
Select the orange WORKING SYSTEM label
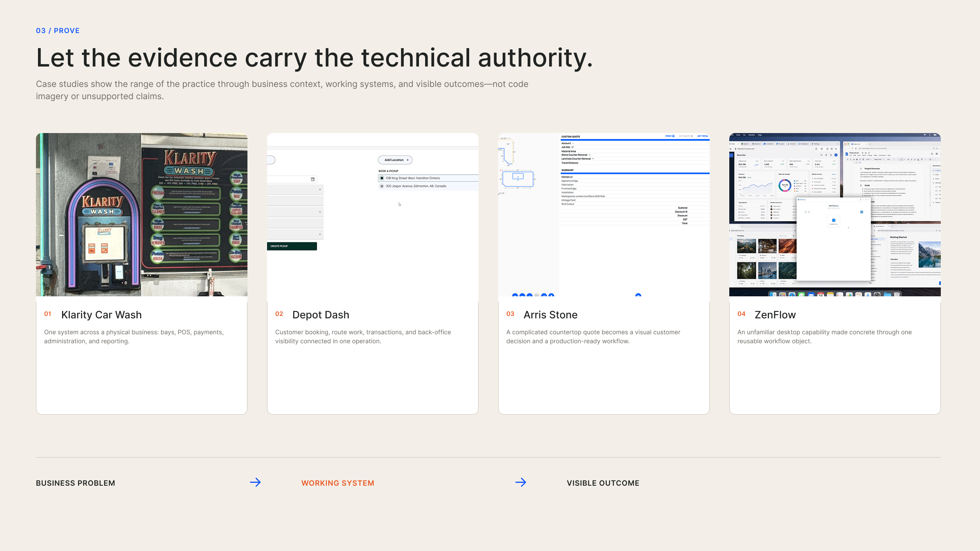pyautogui.click(x=338, y=483)
